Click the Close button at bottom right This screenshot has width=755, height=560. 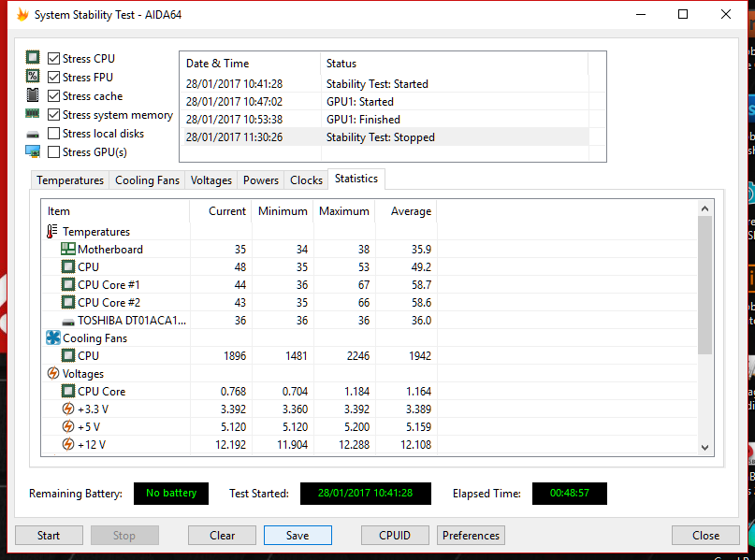coord(705,536)
